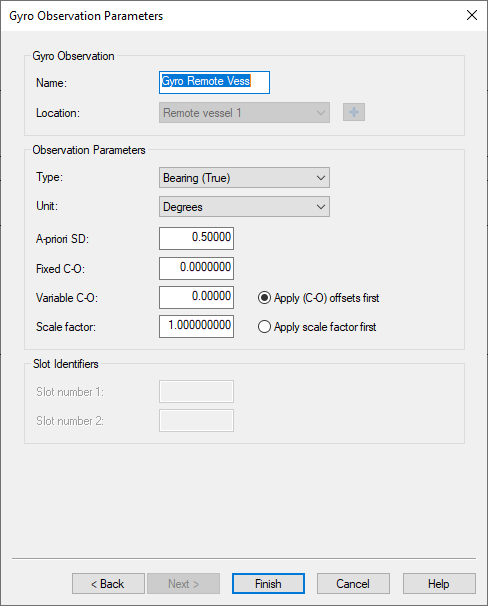This screenshot has width=488, height=606.
Task: Click the A-priori SD input field
Action: click(x=196, y=238)
